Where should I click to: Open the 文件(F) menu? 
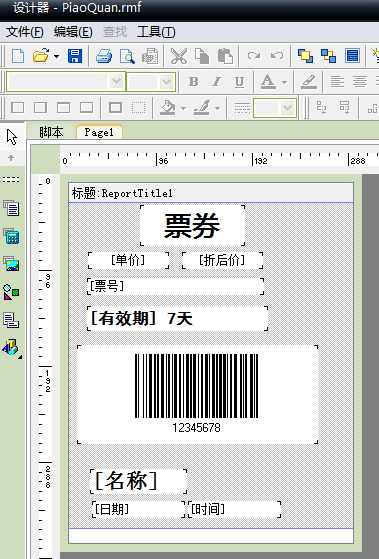point(25,32)
